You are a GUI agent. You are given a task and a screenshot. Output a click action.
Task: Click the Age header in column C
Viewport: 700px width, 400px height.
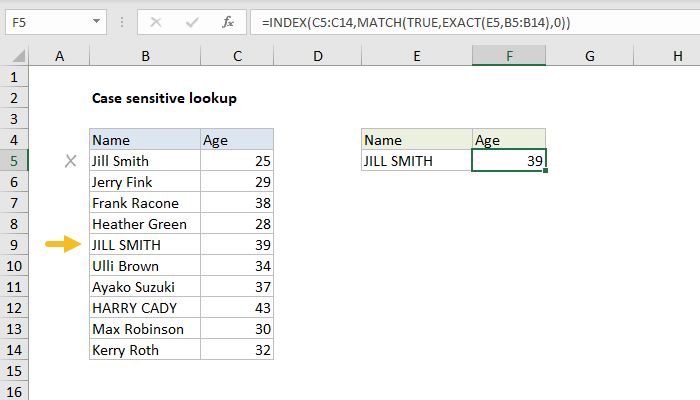coord(236,140)
